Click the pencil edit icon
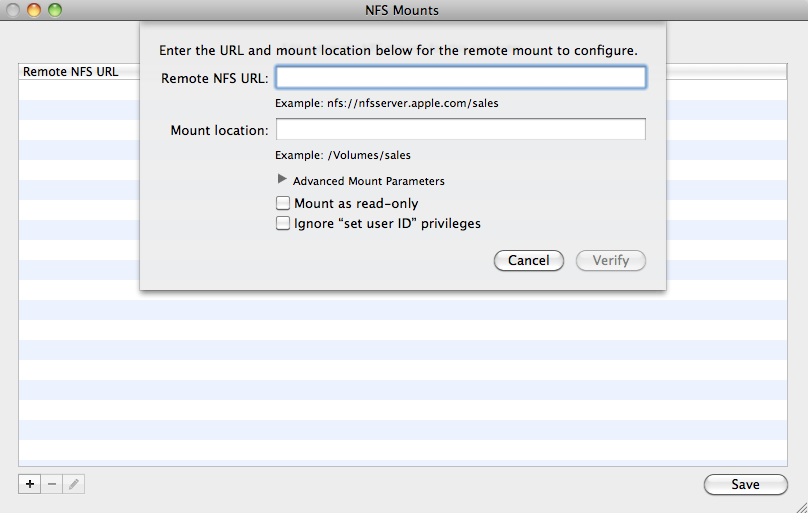The height and width of the screenshot is (513, 808). tap(74, 484)
